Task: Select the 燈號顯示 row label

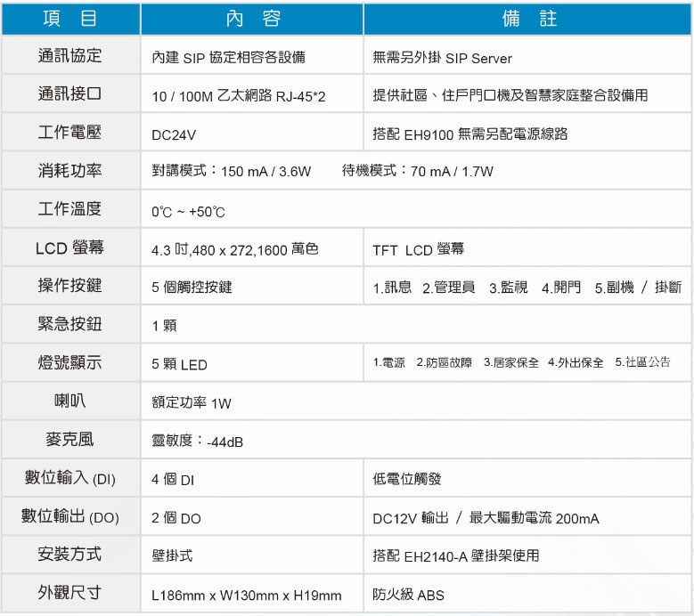Action: tap(69, 362)
